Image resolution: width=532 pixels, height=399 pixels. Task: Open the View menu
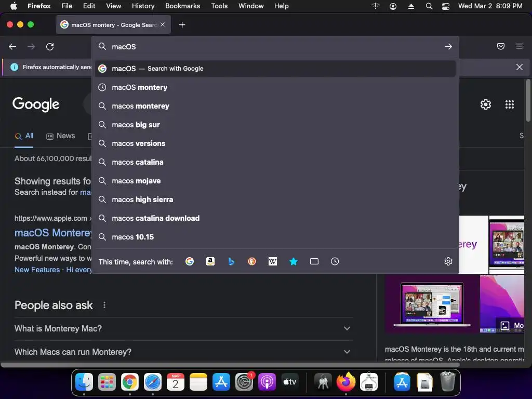113,6
